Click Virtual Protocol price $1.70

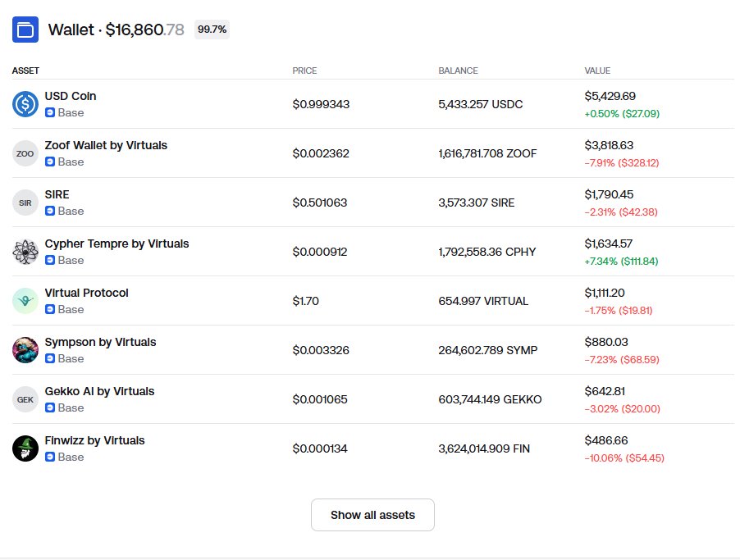pos(306,301)
